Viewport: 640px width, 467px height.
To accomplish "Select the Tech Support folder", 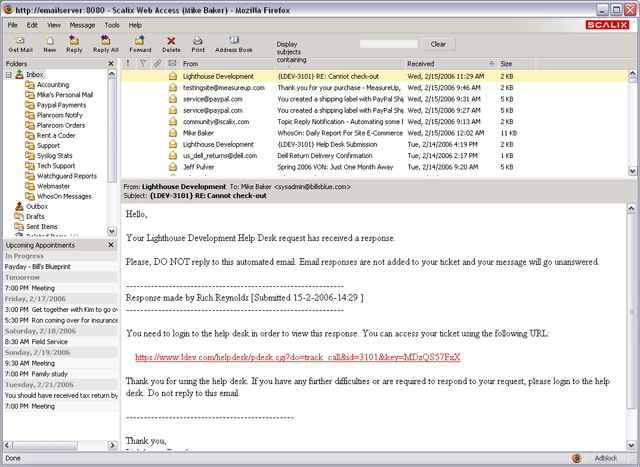I will coord(56,166).
